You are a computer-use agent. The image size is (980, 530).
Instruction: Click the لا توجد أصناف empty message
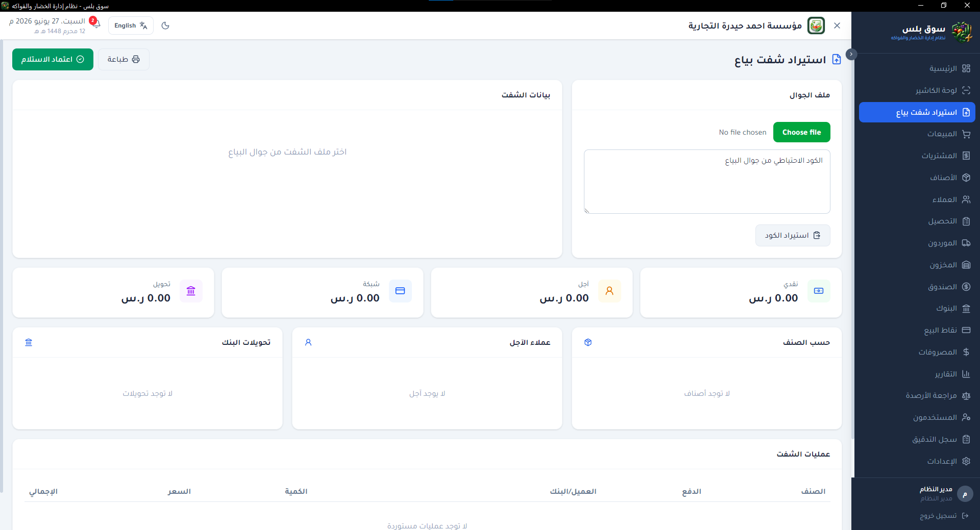pyautogui.click(x=707, y=393)
